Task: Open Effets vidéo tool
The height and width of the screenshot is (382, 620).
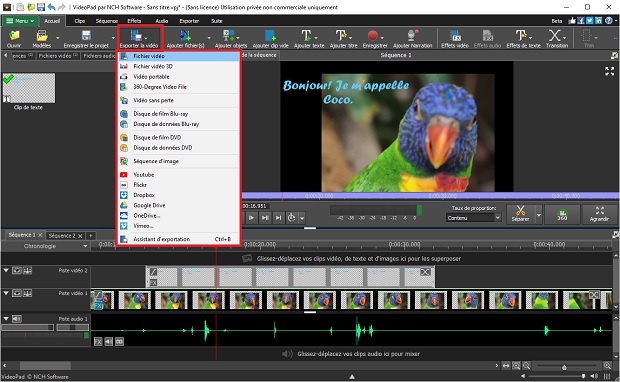Action: (x=455, y=38)
